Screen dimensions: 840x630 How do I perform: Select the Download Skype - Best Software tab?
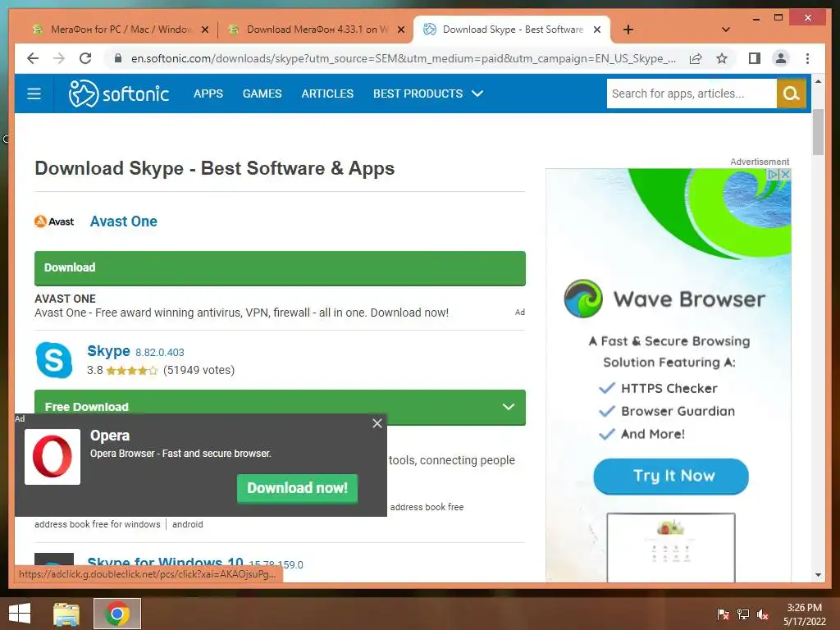(511, 30)
